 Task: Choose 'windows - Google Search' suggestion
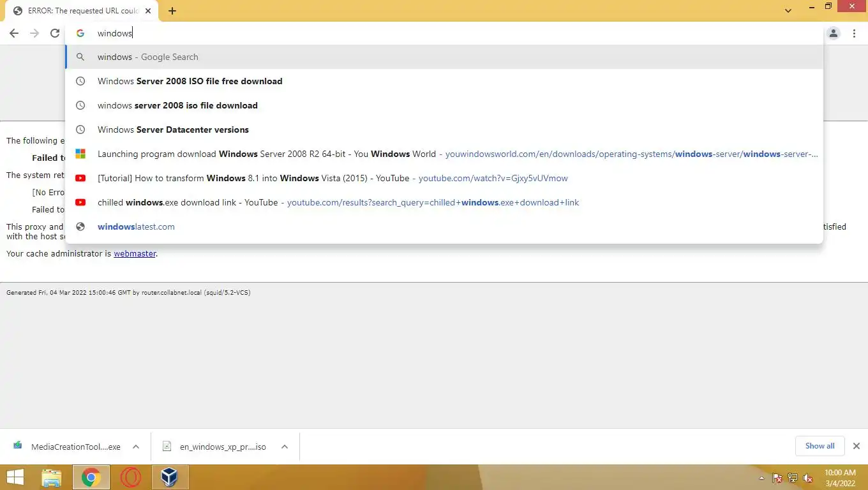(x=444, y=57)
